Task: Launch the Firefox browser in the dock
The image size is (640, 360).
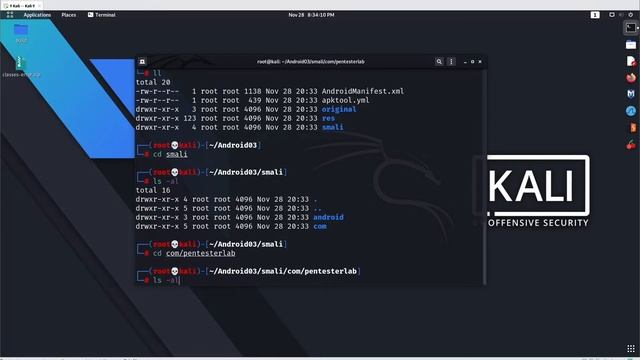Action: (631, 78)
